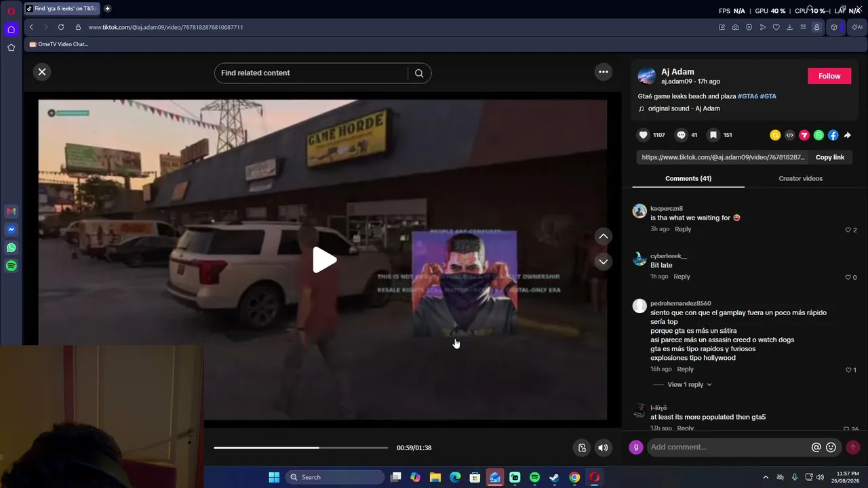868x488 pixels.
Task: Send to friends with the red paper-plane icon
Action: [x=804, y=135]
